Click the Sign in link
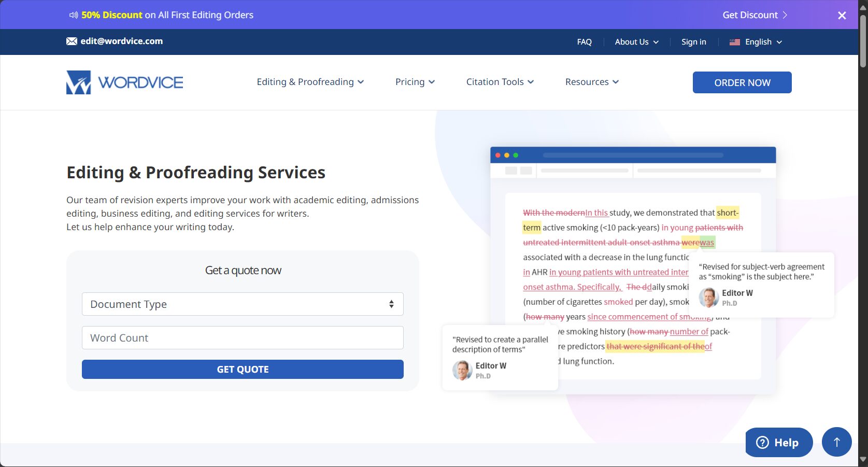The width and height of the screenshot is (868, 467). coord(693,42)
